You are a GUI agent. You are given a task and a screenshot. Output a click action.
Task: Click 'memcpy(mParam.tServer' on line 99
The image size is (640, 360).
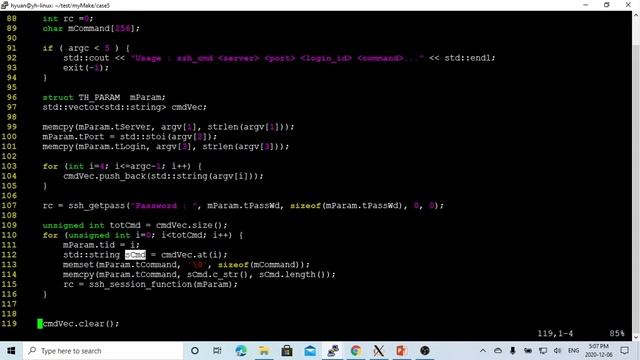(x=168, y=127)
